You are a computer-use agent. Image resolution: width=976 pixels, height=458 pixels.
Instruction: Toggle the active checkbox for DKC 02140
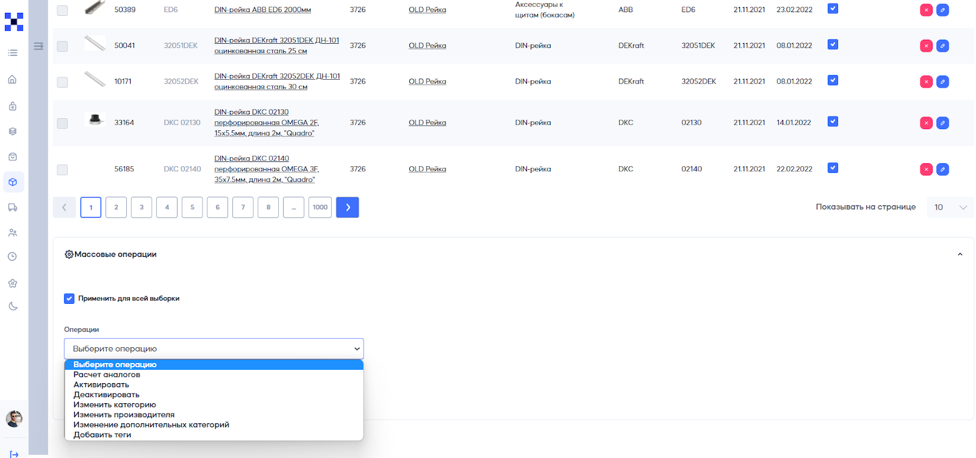tap(832, 168)
